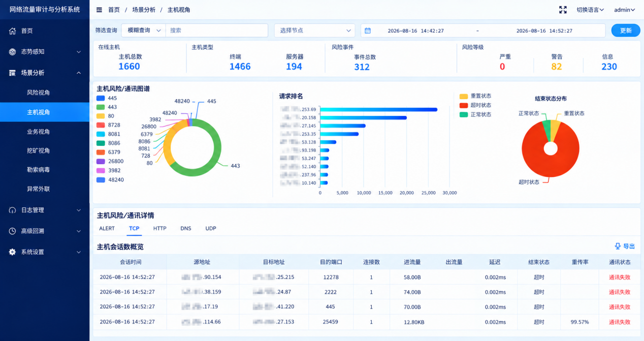Click the start date 2026-08-16 14:42:27 field
This screenshot has height=341, width=644.
pos(415,30)
